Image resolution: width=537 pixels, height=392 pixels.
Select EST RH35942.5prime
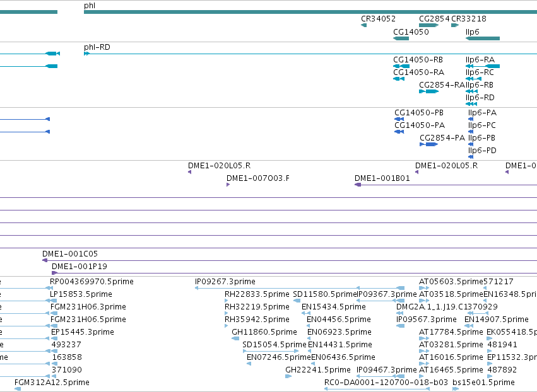257,320
